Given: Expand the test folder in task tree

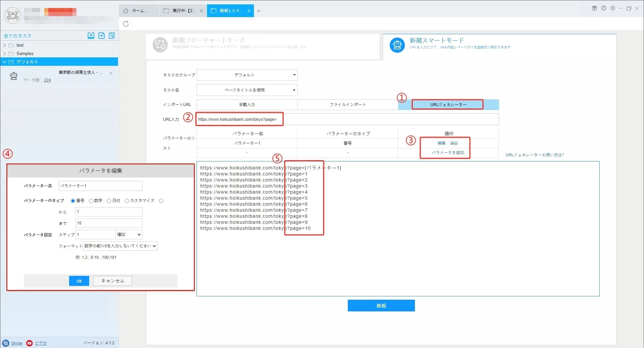Looking at the screenshot, I should coord(4,45).
